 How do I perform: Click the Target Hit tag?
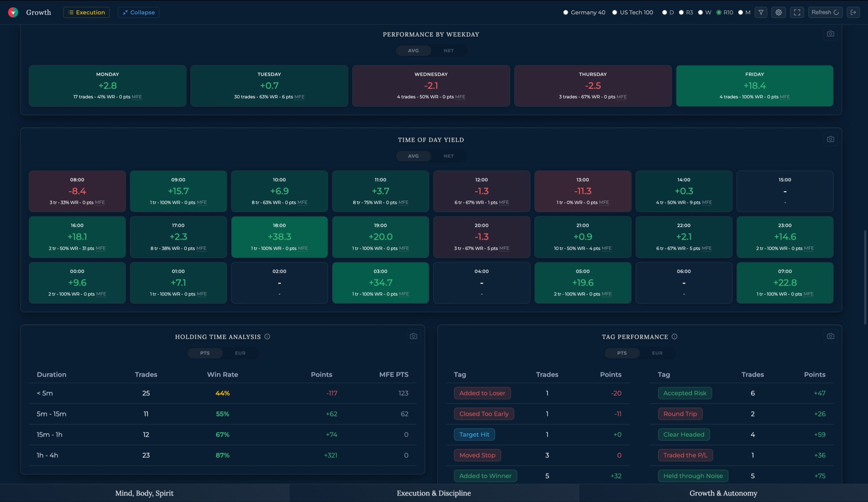pos(474,435)
